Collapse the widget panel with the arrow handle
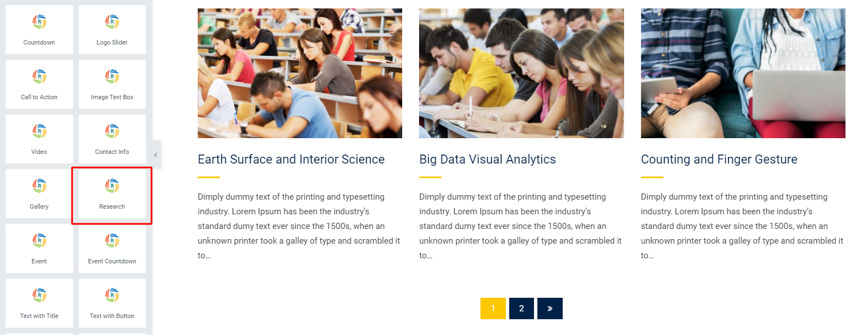 [x=156, y=155]
